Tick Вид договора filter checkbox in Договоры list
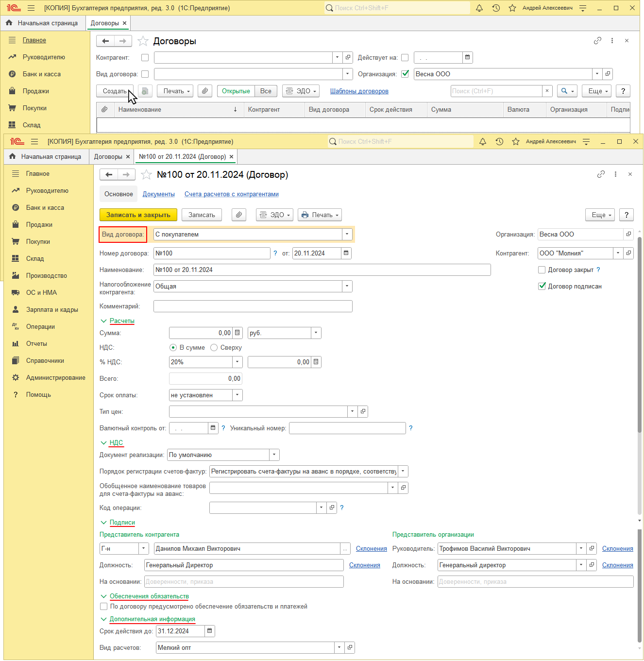This screenshot has height=661, width=644. [x=145, y=74]
